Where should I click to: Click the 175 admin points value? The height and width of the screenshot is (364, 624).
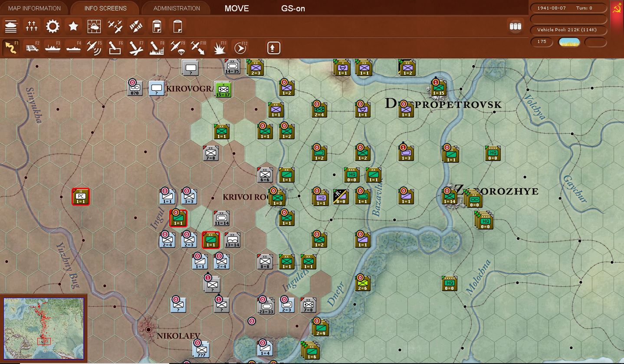[x=542, y=42]
